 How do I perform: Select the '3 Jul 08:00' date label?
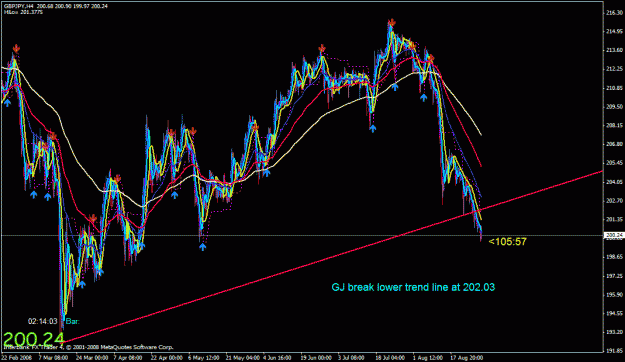[351, 358]
